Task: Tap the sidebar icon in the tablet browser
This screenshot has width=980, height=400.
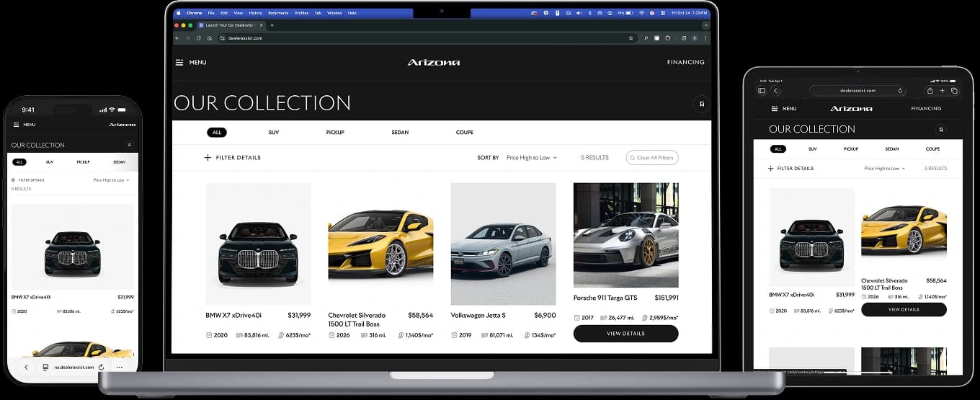Action: coord(762,91)
